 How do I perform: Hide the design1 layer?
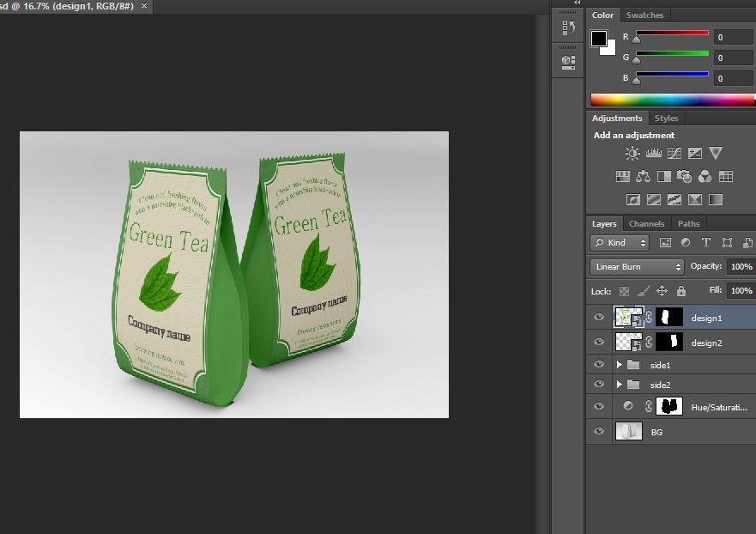(599, 317)
